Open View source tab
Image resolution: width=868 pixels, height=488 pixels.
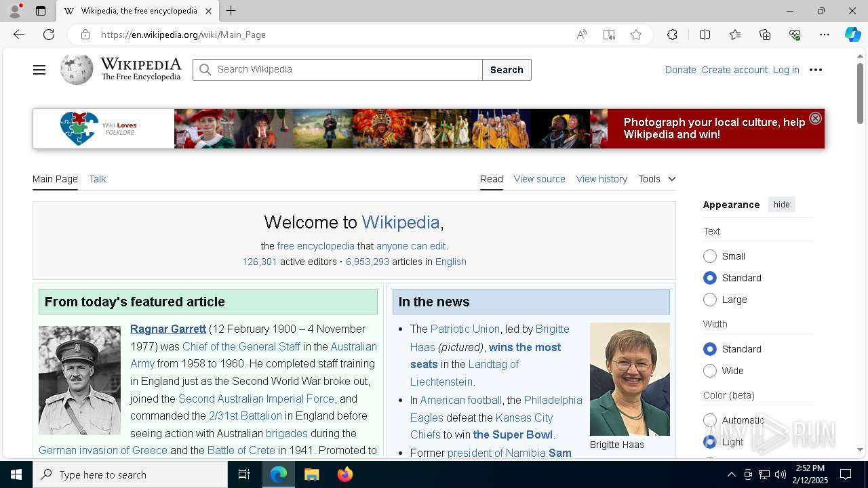pos(539,179)
